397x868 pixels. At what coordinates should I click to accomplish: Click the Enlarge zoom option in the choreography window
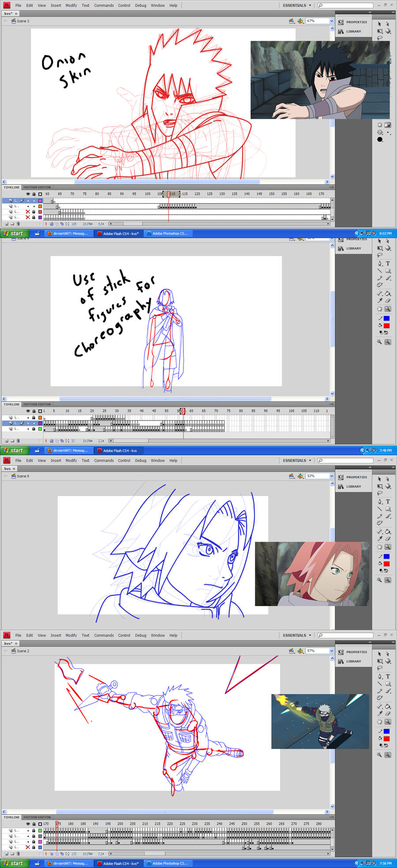pyautogui.click(x=379, y=342)
